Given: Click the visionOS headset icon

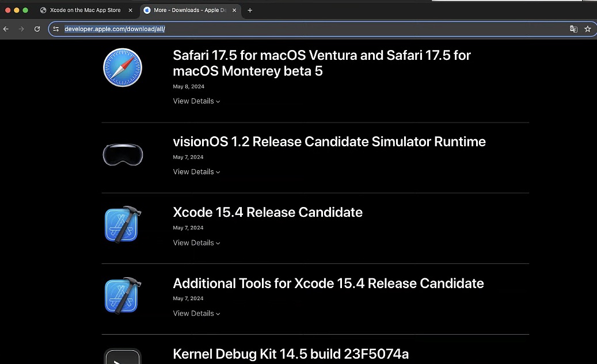Looking at the screenshot, I should [123, 155].
